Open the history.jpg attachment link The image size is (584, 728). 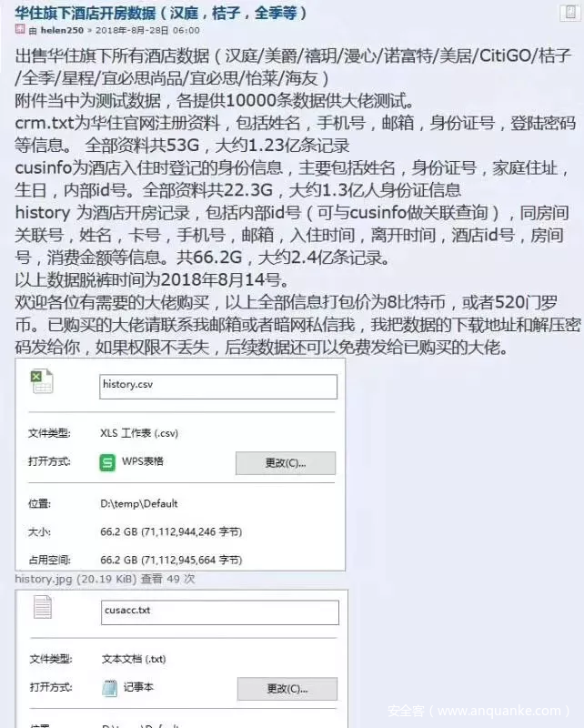(x=43, y=579)
